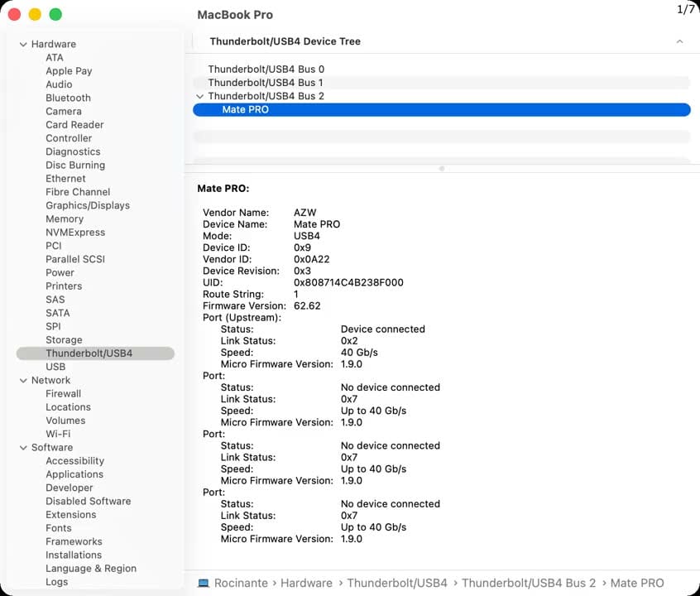Viewport: 700px width, 596px height.
Task: Select PCI in the sidebar
Action: (54, 246)
